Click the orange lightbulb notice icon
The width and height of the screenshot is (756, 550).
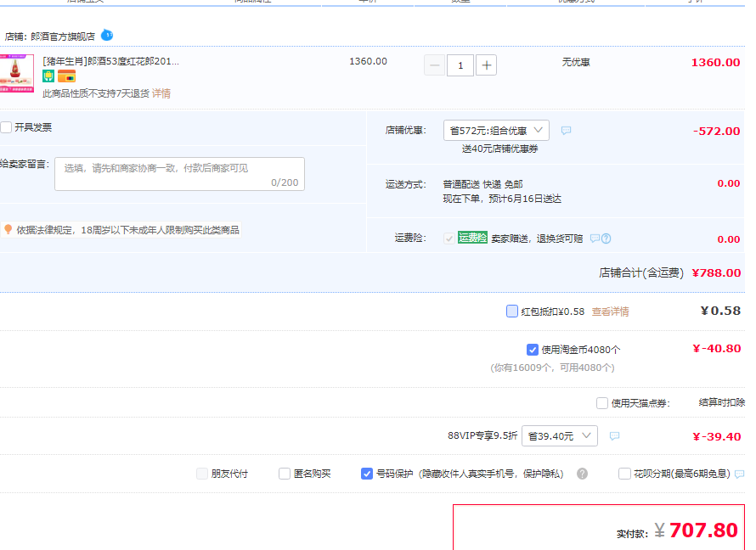tap(8, 229)
